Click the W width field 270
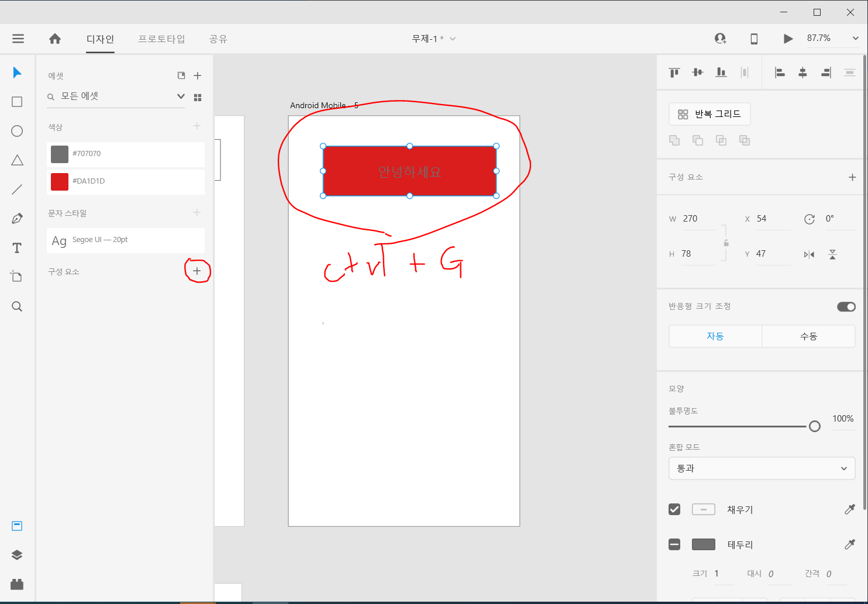Screen dimensions: 868x604 [x=698, y=219]
